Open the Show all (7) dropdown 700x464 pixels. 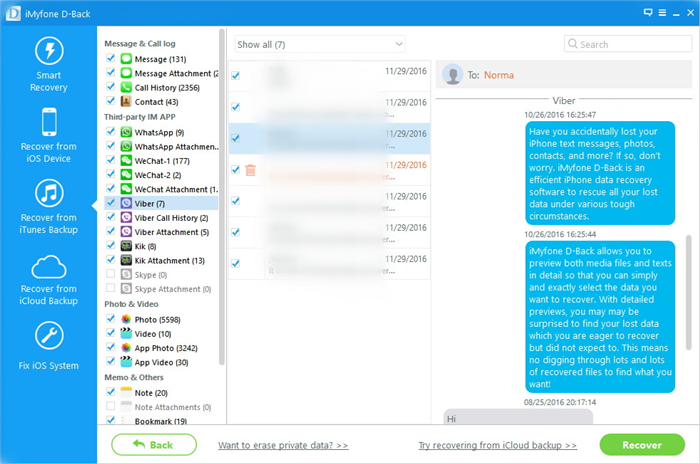tap(320, 44)
